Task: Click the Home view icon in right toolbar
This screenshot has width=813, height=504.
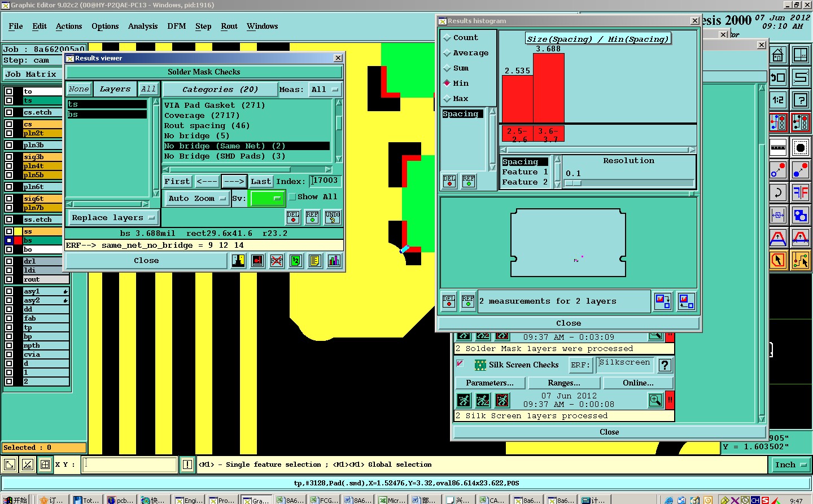Action: [x=778, y=55]
